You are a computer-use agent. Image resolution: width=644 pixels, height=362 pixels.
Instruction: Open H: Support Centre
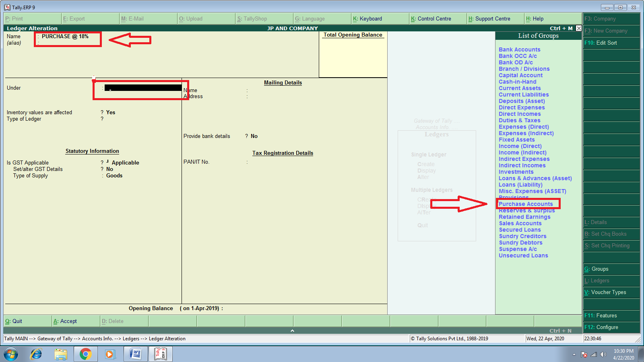[x=496, y=19]
